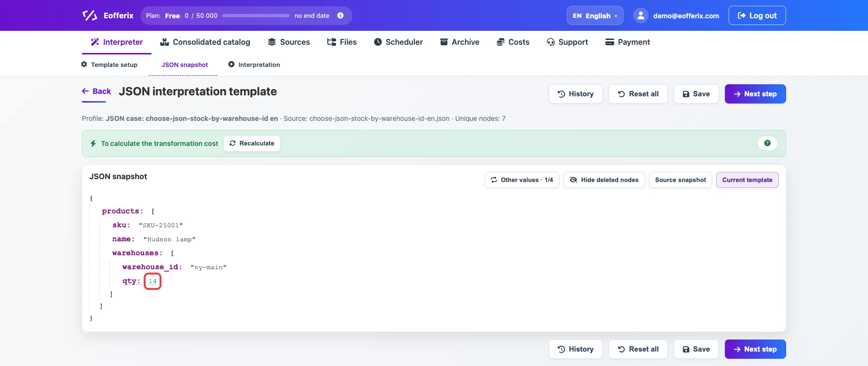
Task: Open the Files tab
Action: pyautogui.click(x=342, y=42)
